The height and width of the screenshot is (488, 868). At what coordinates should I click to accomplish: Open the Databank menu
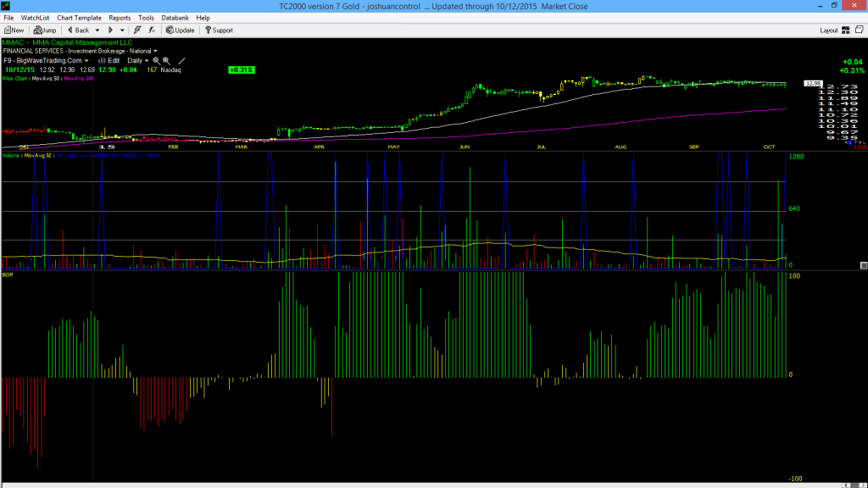[175, 18]
